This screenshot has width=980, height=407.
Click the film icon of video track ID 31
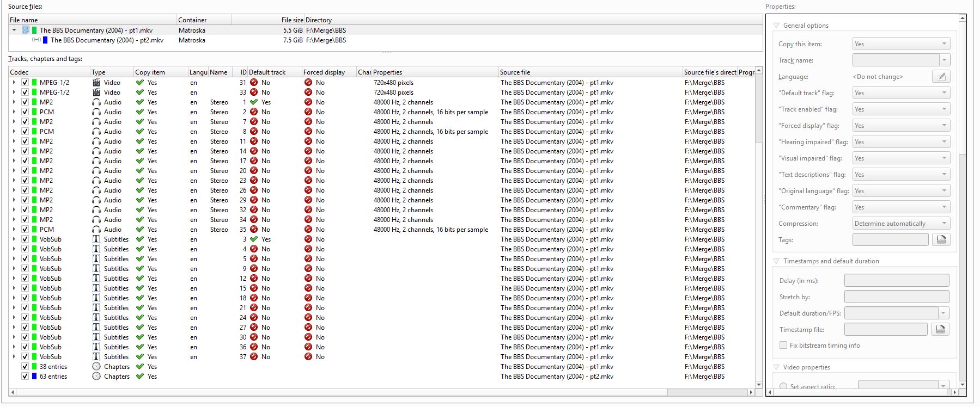[x=96, y=83]
